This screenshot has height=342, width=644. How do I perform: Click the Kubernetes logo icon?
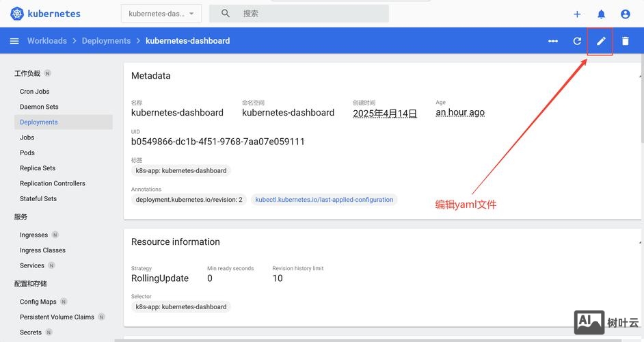click(x=17, y=14)
